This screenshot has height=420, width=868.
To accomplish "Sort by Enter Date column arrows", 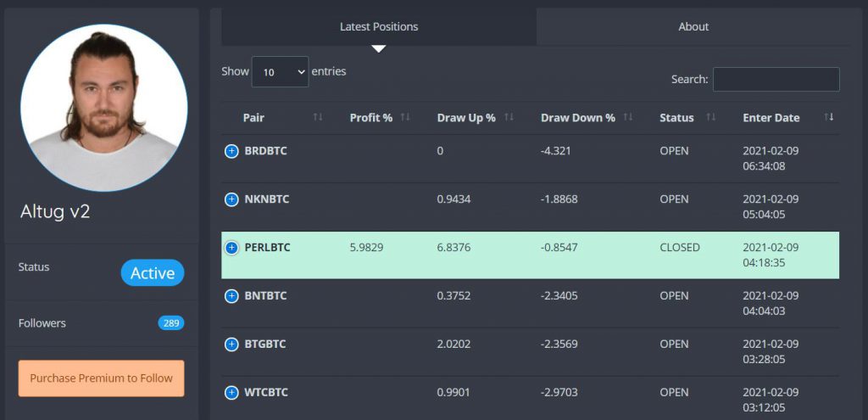I will coord(829,117).
